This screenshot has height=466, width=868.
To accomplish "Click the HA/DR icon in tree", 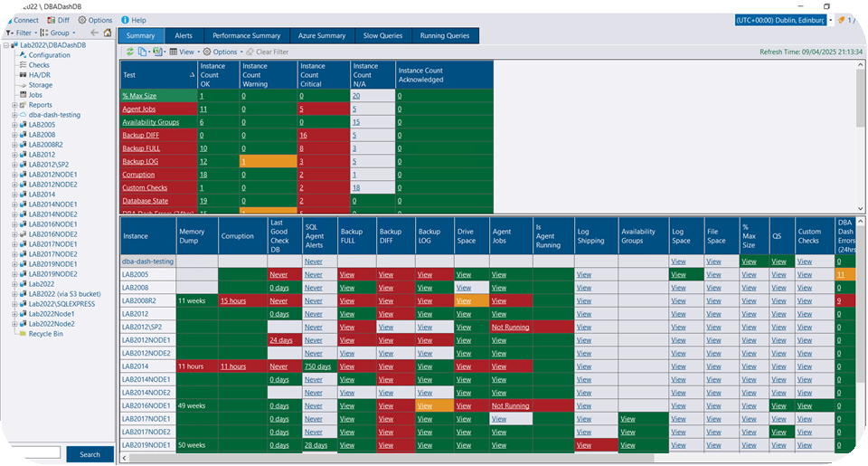I will click(x=23, y=75).
